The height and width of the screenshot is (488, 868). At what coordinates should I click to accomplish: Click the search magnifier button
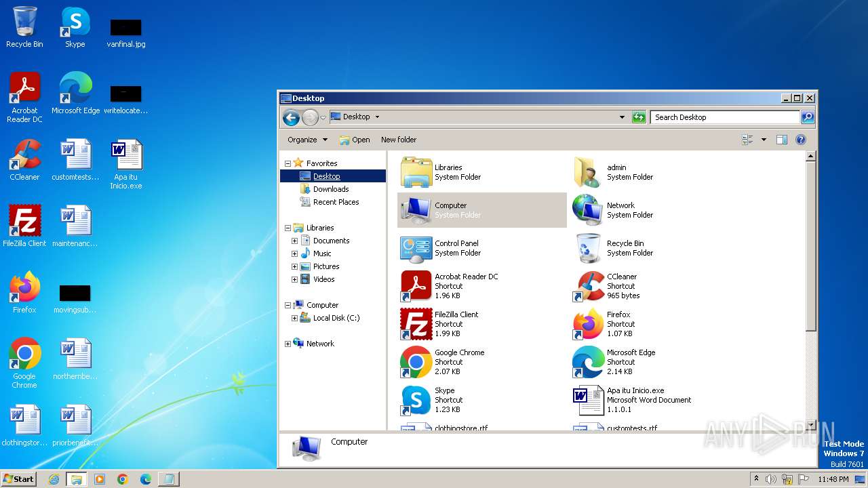pos(808,117)
